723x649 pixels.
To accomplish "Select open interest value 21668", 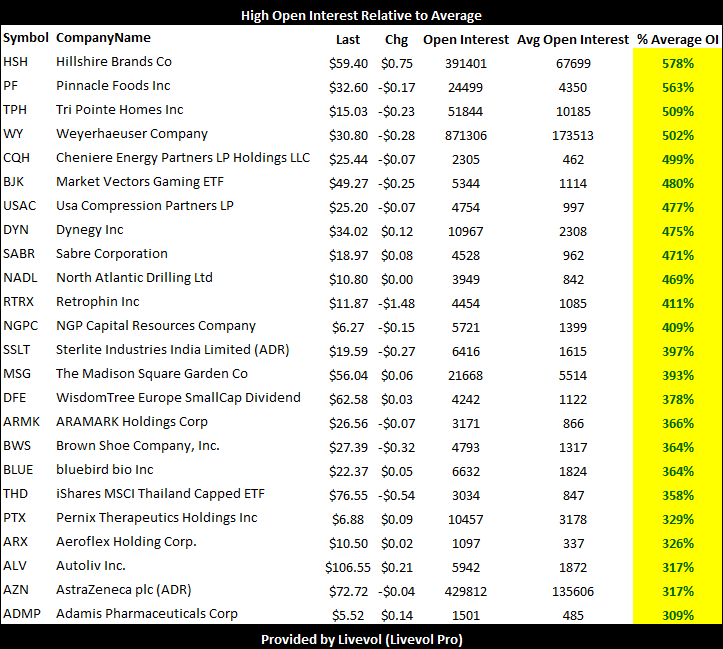I will pos(465,376).
